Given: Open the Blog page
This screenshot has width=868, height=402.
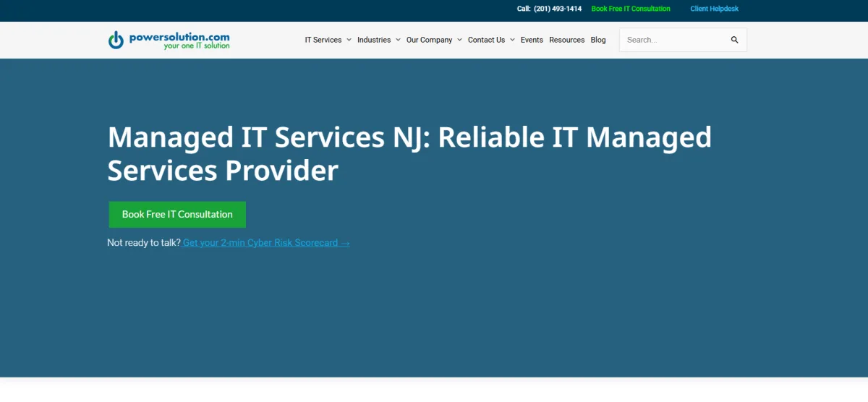Looking at the screenshot, I should click(x=598, y=40).
